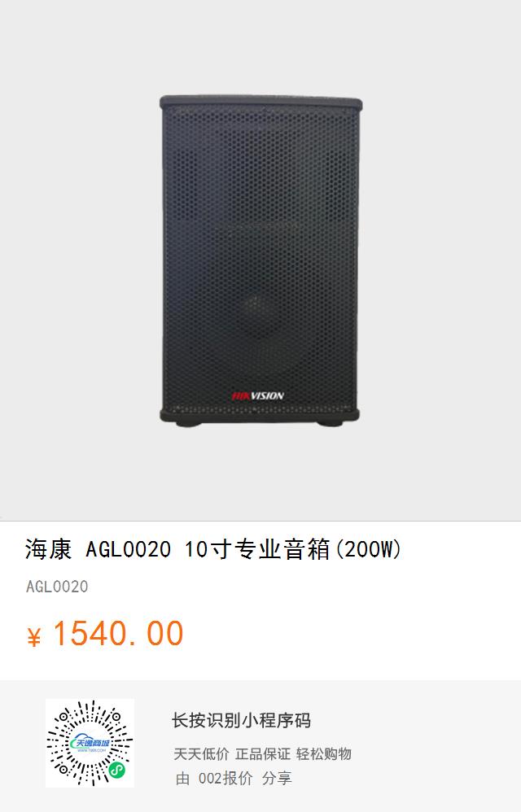521x812 pixels.
Task: Click the product title 海康 AGL0020 10寸专业音箱
Action: [x=212, y=549]
